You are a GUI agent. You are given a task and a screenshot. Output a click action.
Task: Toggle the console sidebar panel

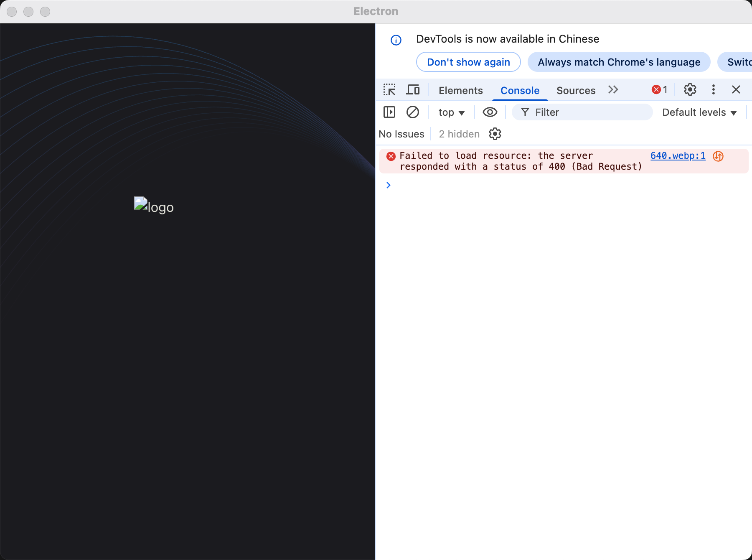pyautogui.click(x=389, y=112)
